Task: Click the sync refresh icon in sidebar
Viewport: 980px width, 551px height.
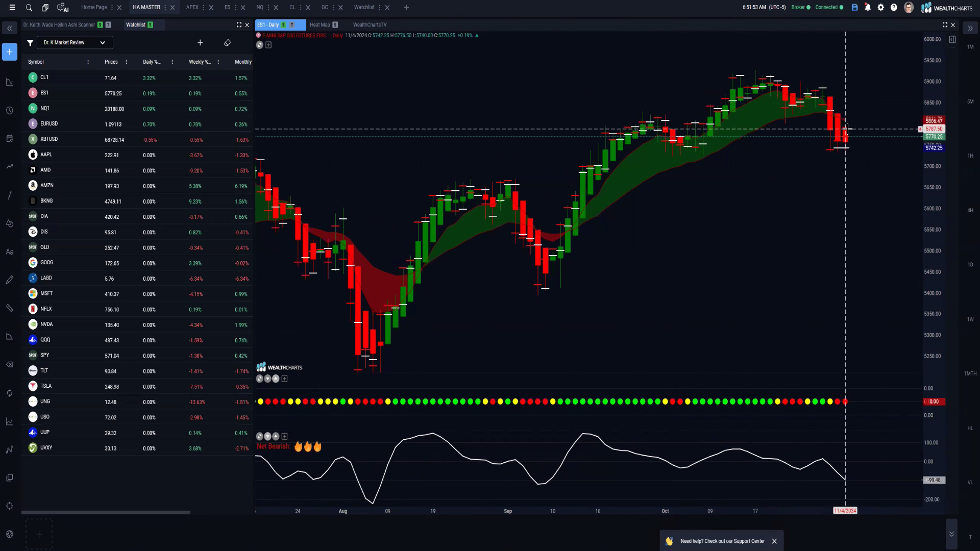Action: click(x=10, y=393)
